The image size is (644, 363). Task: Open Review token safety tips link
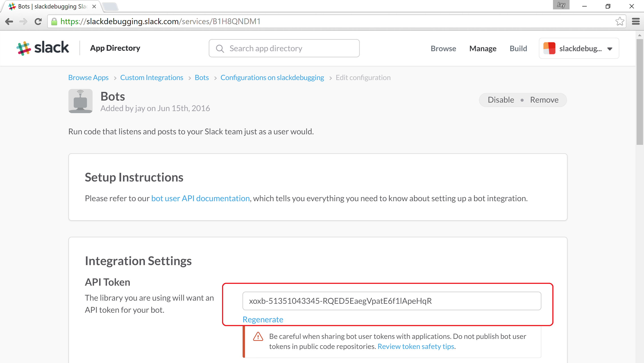416,346
